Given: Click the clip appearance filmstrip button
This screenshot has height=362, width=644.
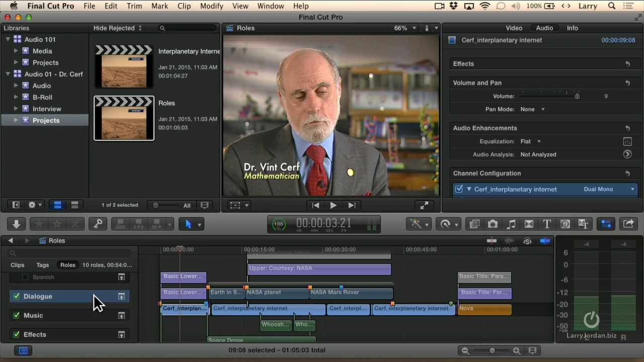Looking at the screenshot, I should [204, 205].
